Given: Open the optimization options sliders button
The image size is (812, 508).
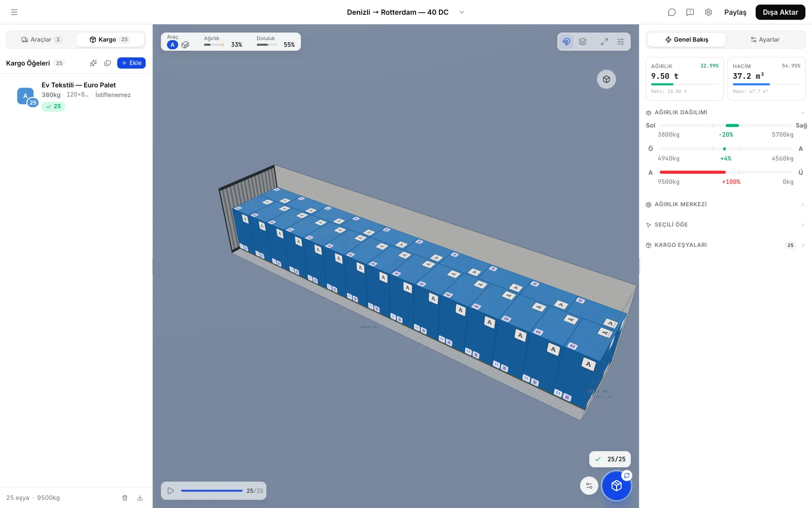Looking at the screenshot, I should [589, 486].
